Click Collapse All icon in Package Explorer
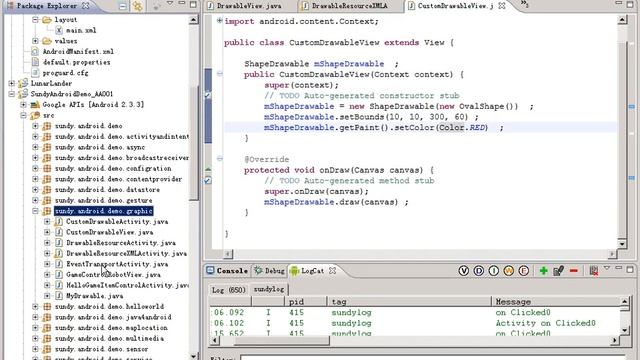 pyautogui.click(x=122, y=6)
